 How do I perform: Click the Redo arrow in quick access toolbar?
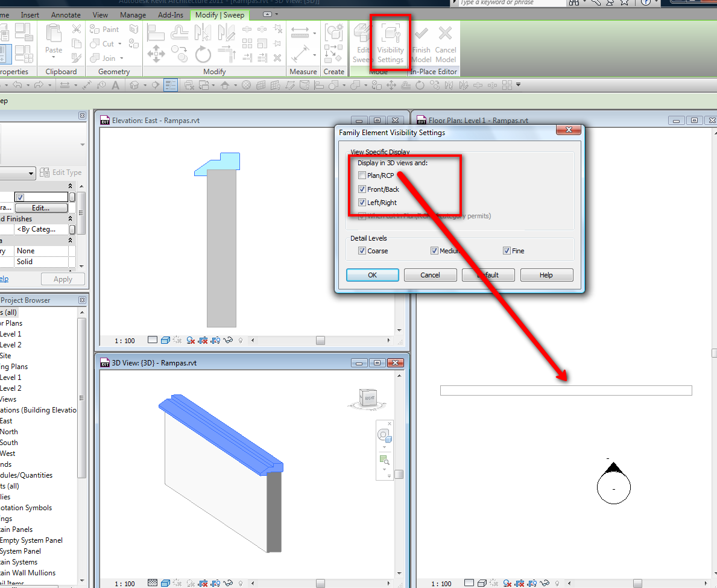click(x=39, y=84)
